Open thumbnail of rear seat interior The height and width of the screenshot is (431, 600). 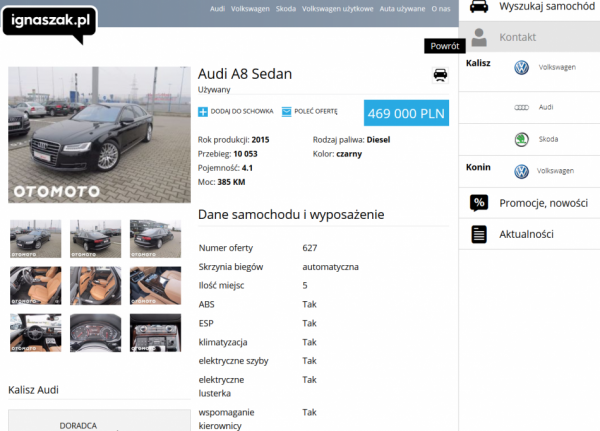coord(96,286)
